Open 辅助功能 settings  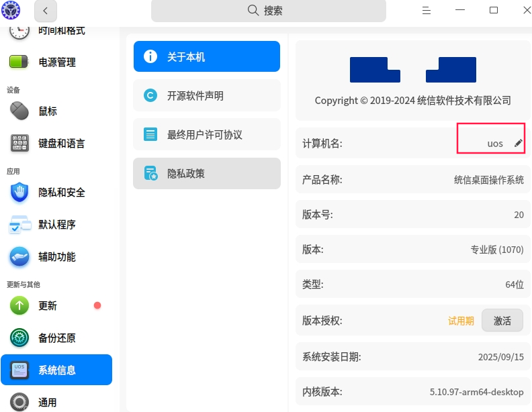pyautogui.click(x=56, y=256)
